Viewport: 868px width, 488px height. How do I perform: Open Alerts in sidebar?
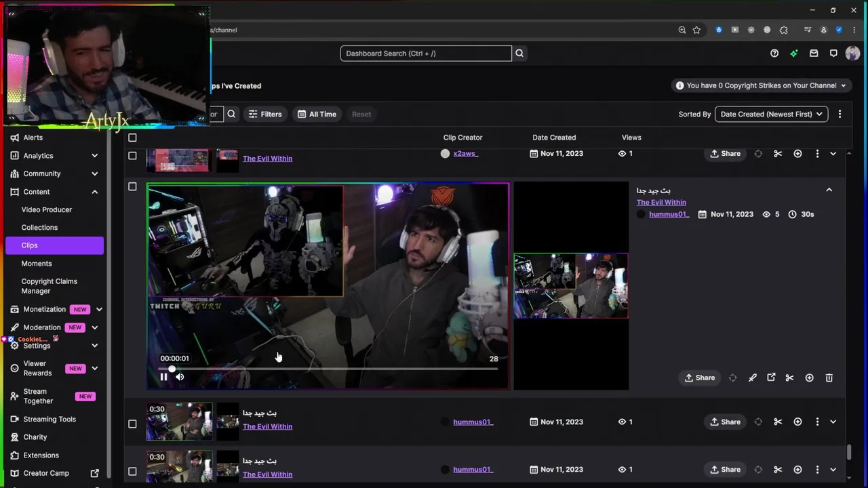coord(33,138)
